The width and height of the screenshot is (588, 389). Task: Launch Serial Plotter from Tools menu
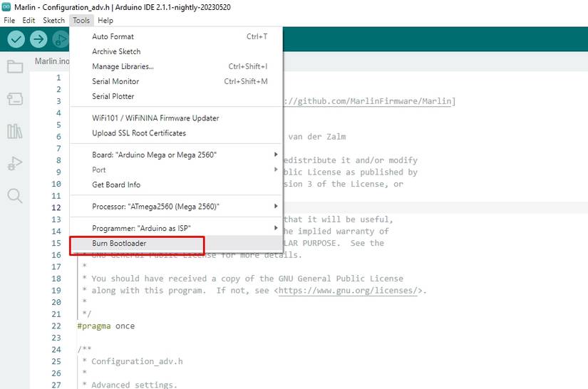pos(176,96)
